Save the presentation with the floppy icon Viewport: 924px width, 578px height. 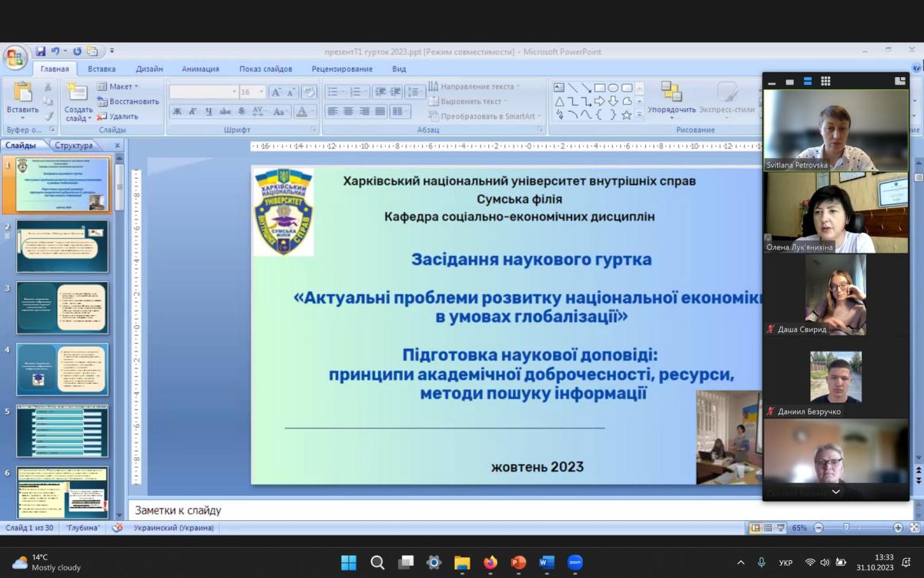coord(40,52)
